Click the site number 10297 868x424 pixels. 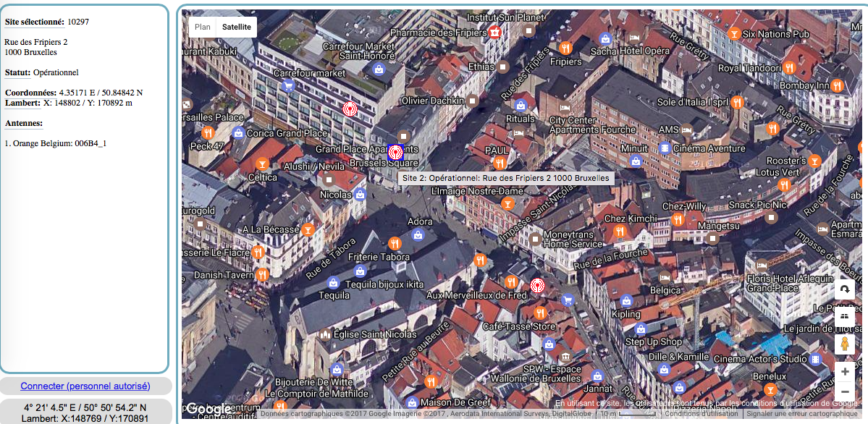pos(78,22)
